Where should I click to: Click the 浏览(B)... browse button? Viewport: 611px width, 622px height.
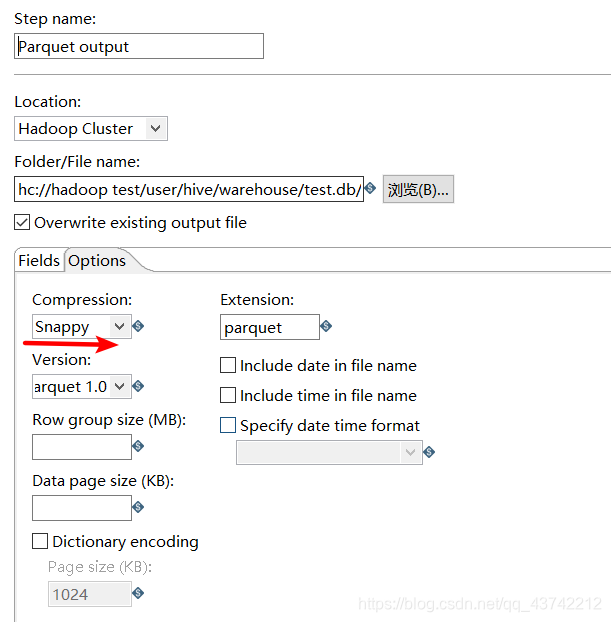(418, 190)
